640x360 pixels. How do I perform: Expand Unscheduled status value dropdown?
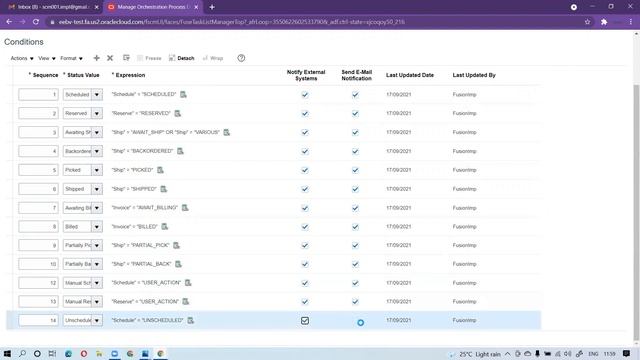tap(97, 320)
